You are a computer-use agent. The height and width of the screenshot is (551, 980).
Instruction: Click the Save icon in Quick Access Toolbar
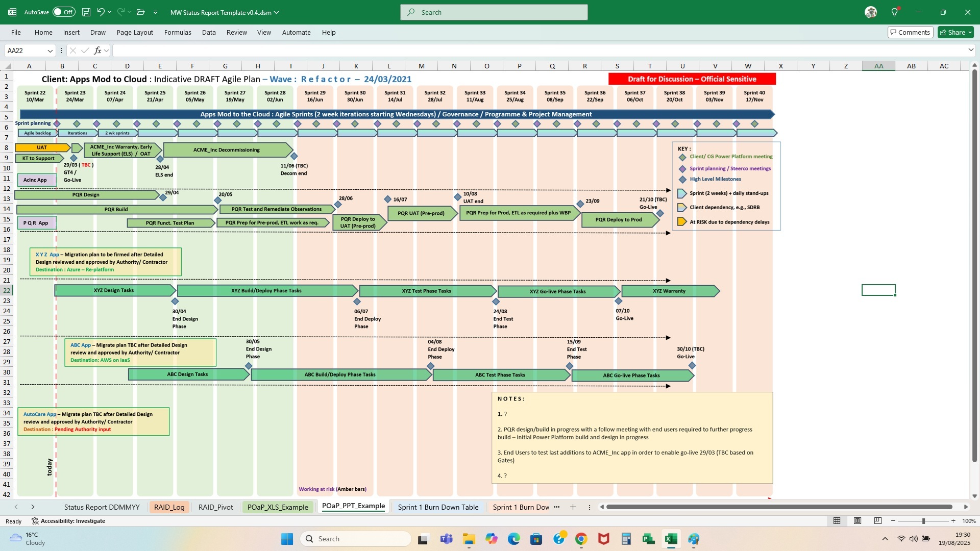coord(86,12)
